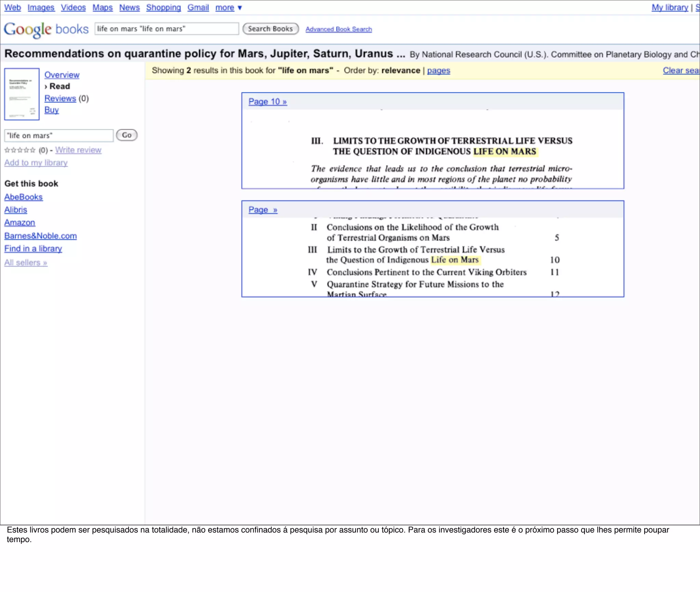This screenshot has height=592, width=700.
Task: Click the Buy link
Action: (52, 110)
